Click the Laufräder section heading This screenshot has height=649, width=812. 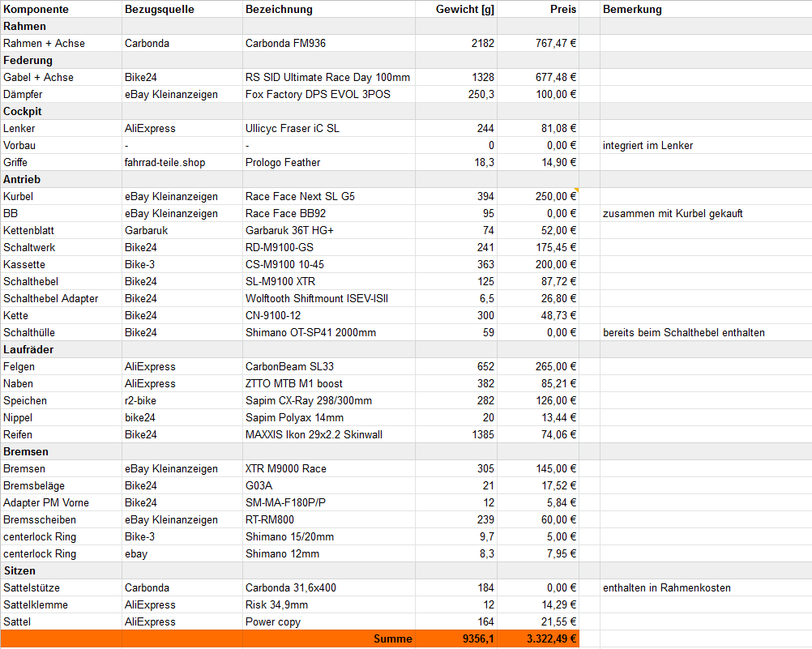[61, 350]
